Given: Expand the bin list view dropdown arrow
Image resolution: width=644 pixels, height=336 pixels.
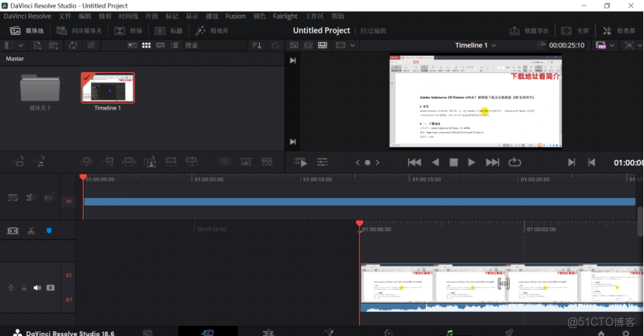Looking at the screenshot, I should 21,46.
